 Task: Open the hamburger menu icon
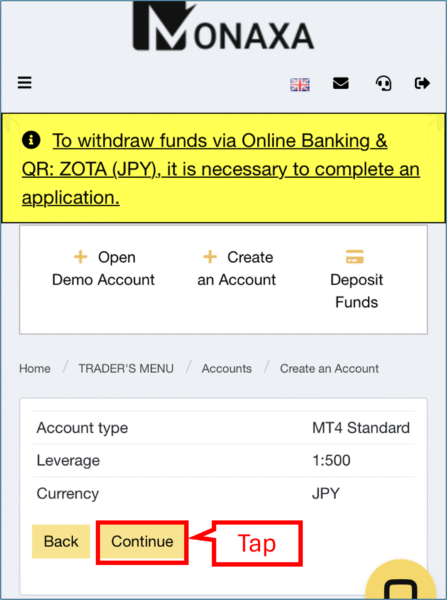coord(24,83)
